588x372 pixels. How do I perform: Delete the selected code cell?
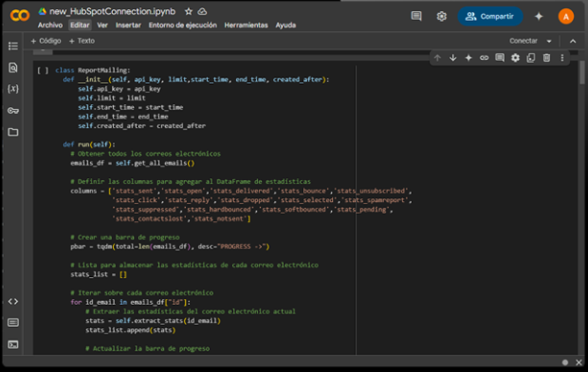point(546,58)
